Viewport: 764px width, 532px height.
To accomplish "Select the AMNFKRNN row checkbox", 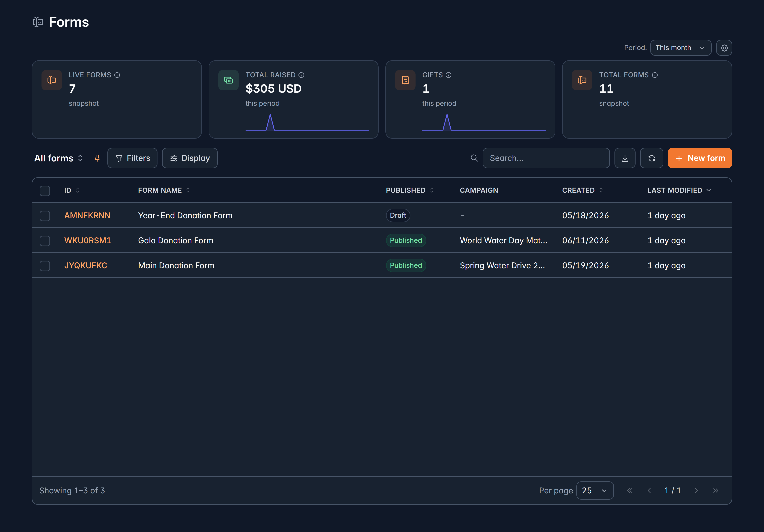I will click(x=45, y=216).
